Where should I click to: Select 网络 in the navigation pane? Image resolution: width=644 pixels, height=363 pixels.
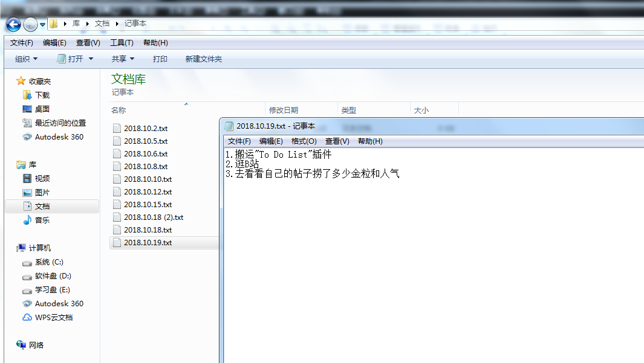36,345
